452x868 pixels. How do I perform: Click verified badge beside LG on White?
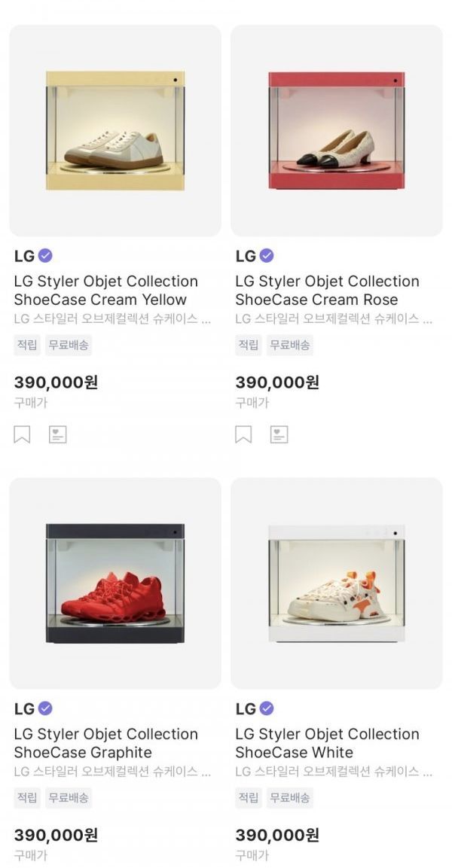[267, 708]
